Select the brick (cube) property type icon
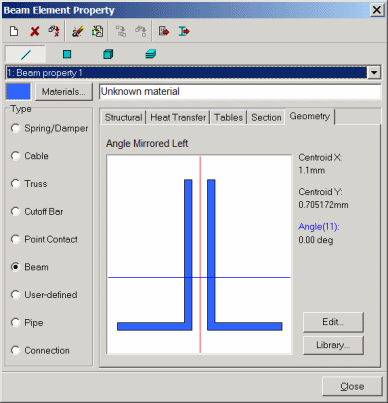 tap(108, 54)
